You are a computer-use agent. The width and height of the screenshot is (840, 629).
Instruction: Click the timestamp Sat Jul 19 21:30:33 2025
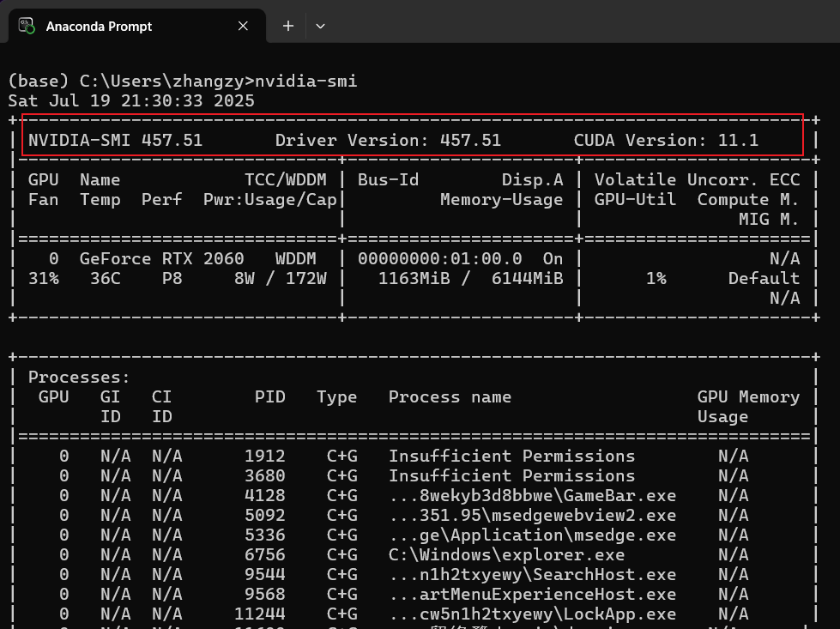[x=131, y=100]
